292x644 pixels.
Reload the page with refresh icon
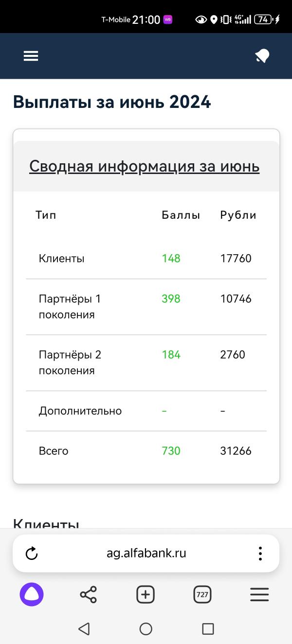pyautogui.click(x=32, y=553)
